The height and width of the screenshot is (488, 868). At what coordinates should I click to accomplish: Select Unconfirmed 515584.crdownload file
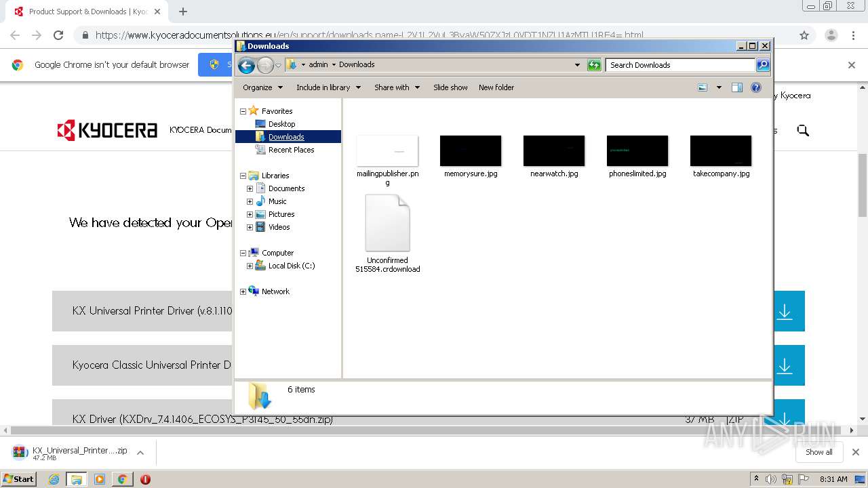tap(387, 234)
